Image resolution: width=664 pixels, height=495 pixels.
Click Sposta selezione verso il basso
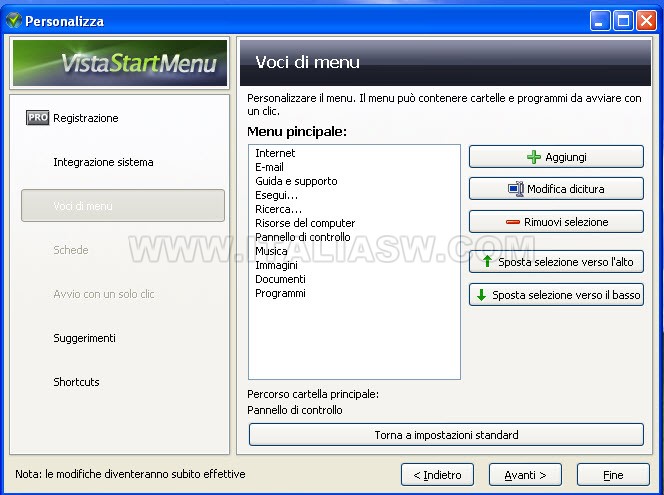click(556, 295)
